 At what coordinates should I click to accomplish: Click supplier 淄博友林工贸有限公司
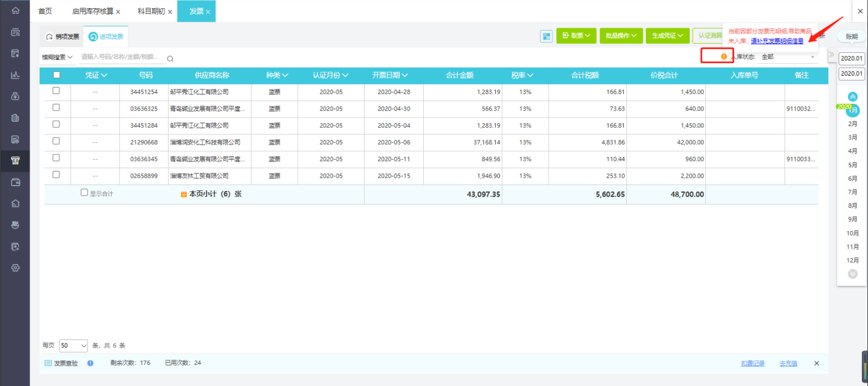(199, 176)
